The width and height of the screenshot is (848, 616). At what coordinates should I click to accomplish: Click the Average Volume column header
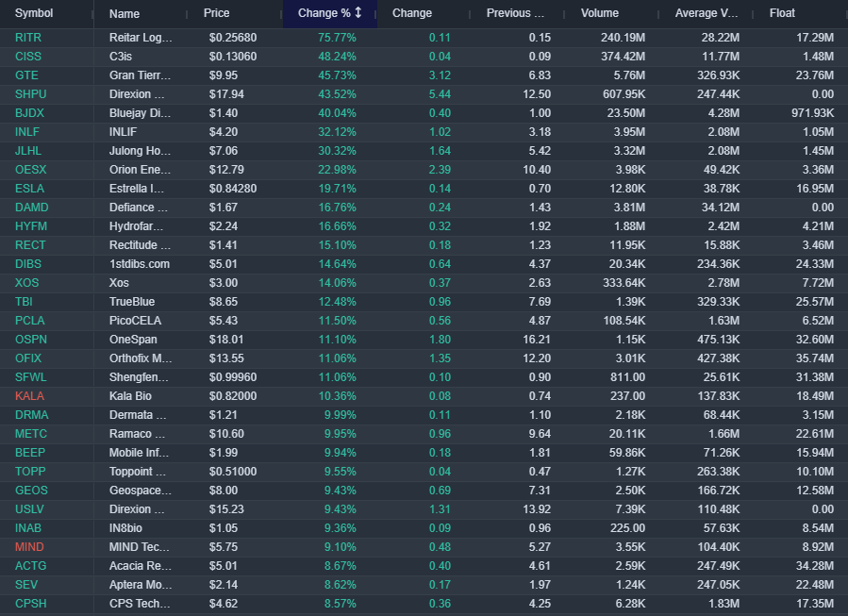point(707,13)
